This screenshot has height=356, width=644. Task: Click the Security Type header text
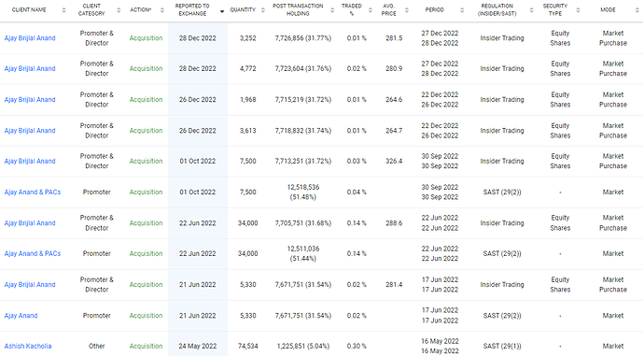pyautogui.click(x=555, y=10)
